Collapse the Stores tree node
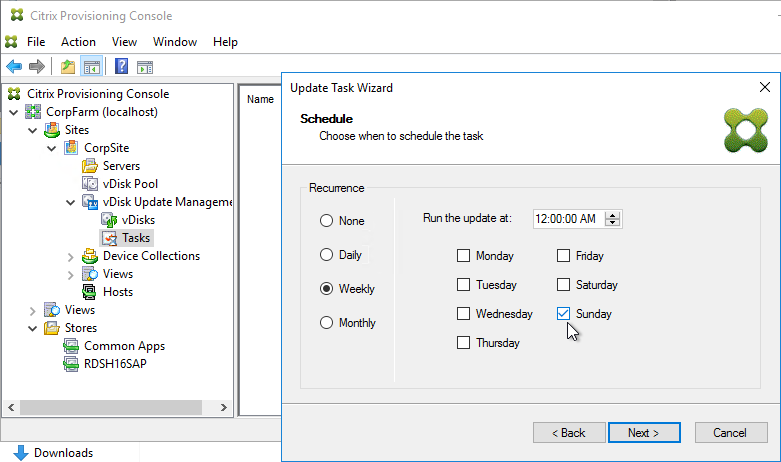The image size is (781, 462). (x=32, y=329)
